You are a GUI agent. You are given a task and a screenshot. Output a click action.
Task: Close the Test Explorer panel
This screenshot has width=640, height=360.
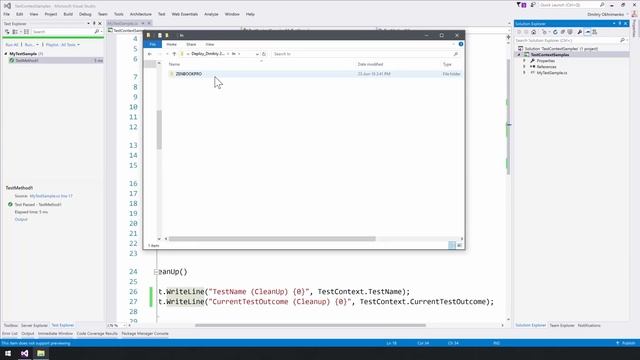click(x=100, y=24)
